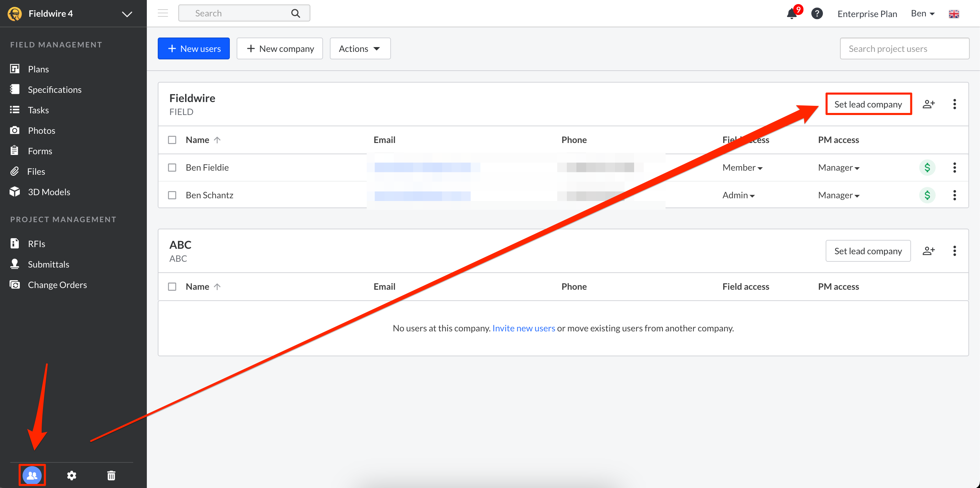Follow the Invite new users link
Image resolution: width=980 pixels, height=488 pixels.
[523, 328]
